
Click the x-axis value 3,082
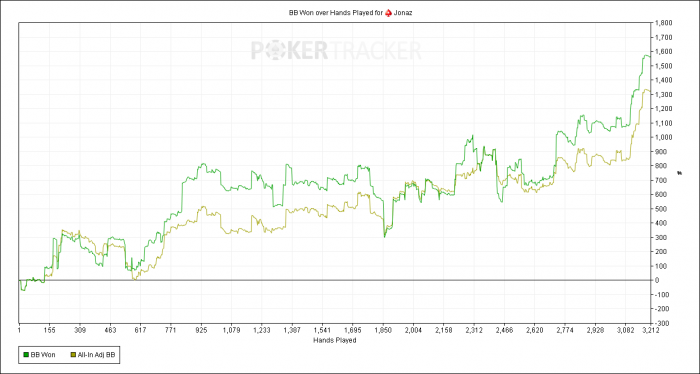[x=625, y=331]
